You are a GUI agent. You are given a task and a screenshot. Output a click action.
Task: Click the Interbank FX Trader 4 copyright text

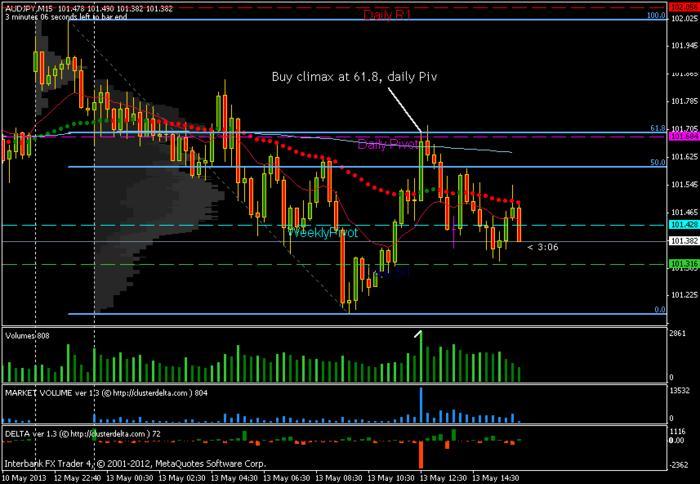click(135, 464)
